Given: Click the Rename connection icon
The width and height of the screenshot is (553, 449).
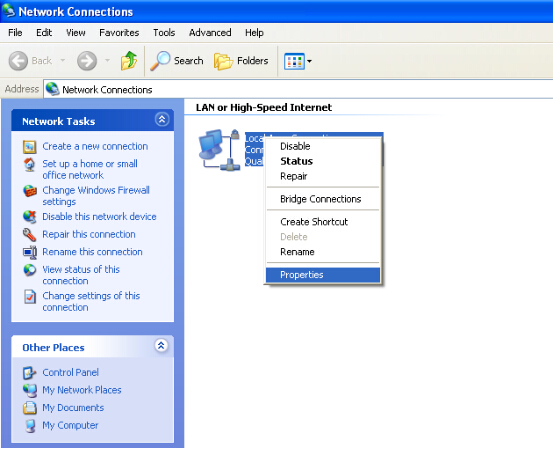Looking at the screenshot, I should tap(30, 252).
